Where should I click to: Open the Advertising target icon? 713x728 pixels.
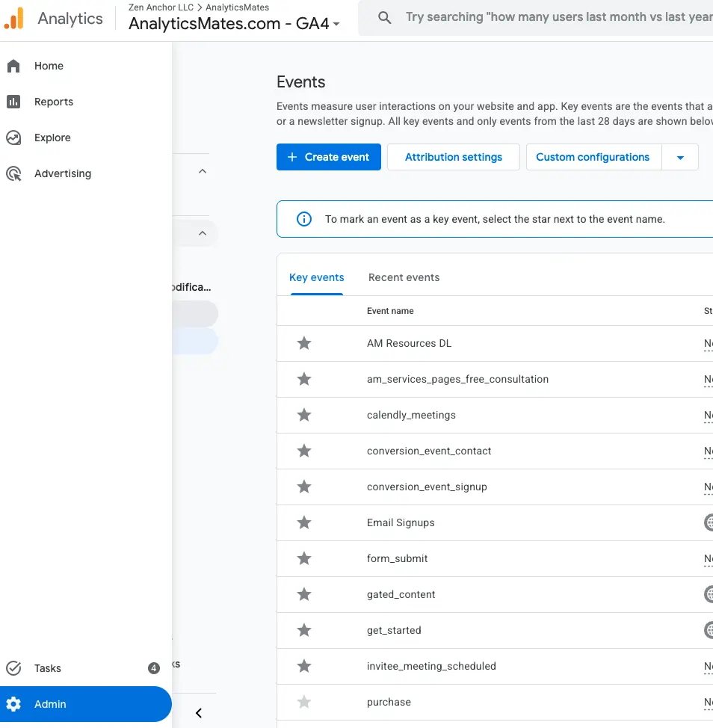[x=13, y=173]
